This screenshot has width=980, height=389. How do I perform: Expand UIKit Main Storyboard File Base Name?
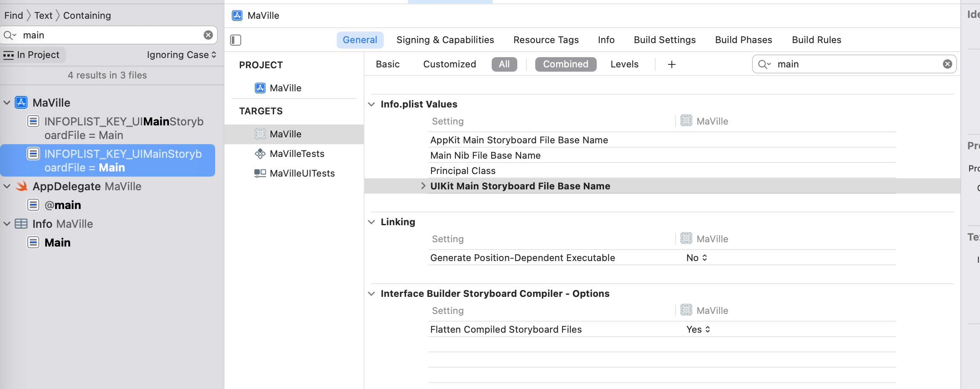click(423, 186)
